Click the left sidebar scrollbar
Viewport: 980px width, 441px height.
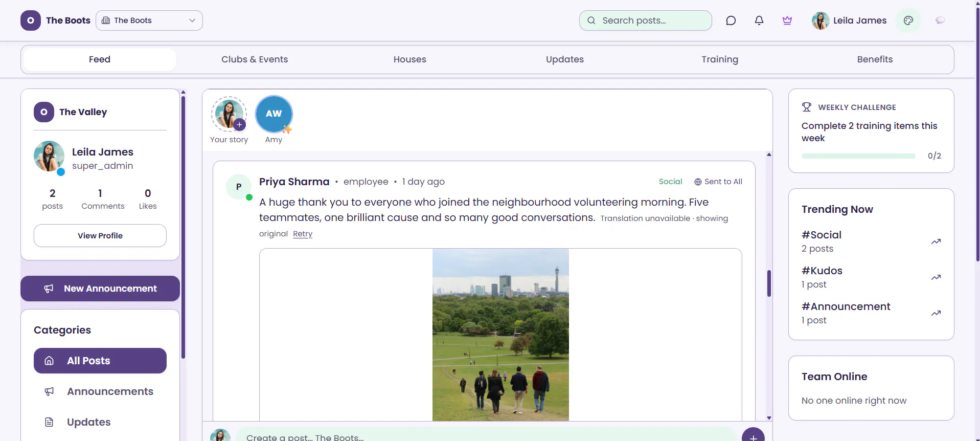[x=183, y=228]
